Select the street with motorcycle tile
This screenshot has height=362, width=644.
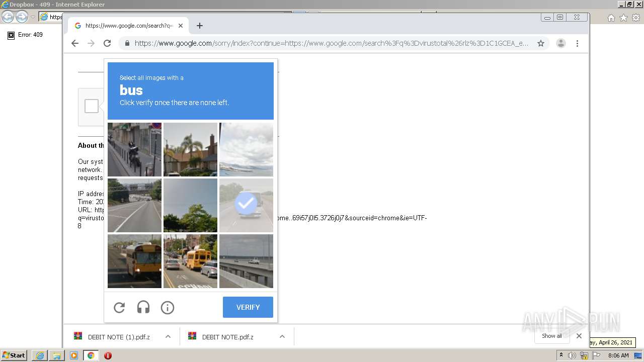pyautogui.click(x=134, y=149)
